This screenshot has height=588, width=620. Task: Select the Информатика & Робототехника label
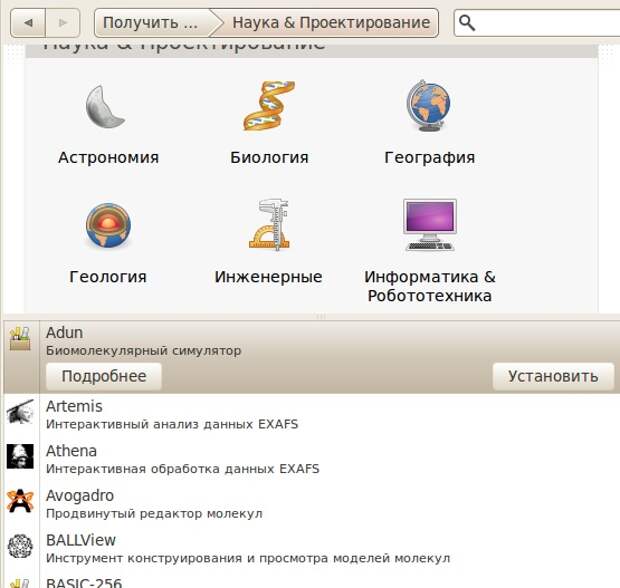click(430, 286)
